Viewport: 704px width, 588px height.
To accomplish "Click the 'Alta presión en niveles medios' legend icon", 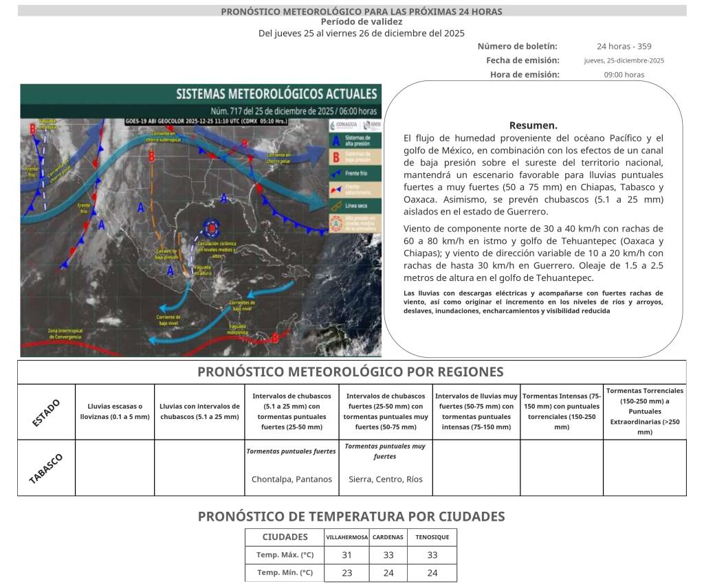I will coord(336,224).
